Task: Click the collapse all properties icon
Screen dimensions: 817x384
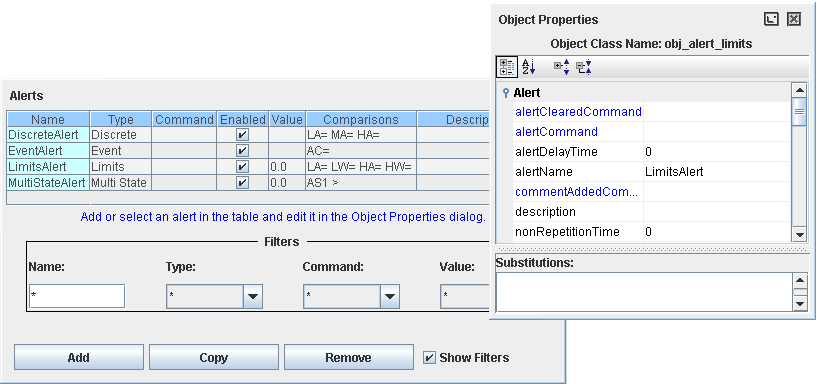Action: (x=584, y=67)
